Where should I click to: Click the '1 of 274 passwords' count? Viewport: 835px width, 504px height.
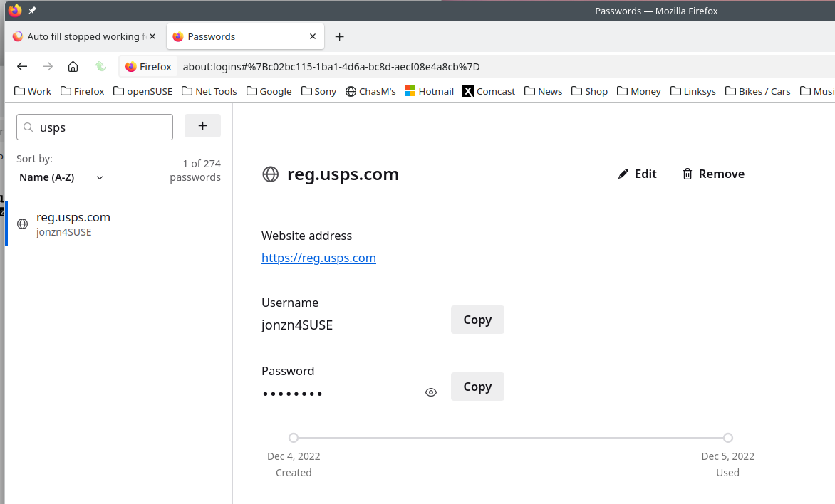(x=195, y=170)
